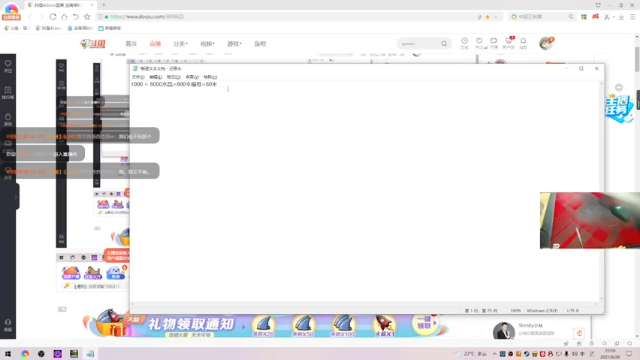Click the colorful browser icon in the taskbar

click(x=25, y=354)
